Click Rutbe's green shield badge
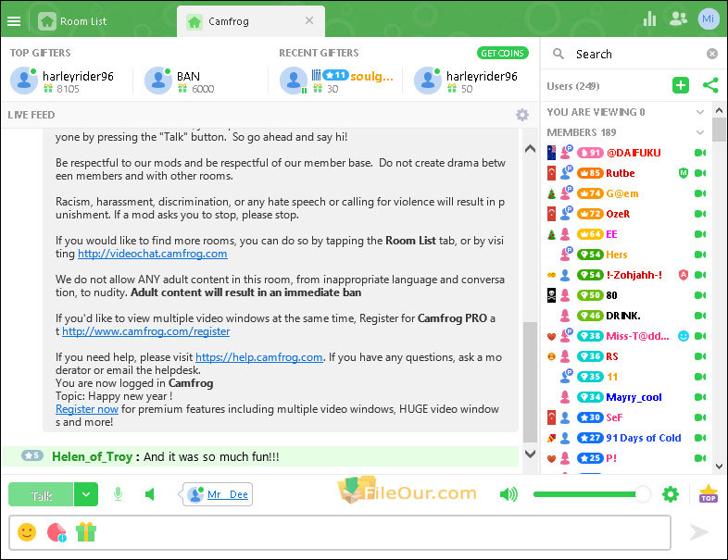The image size is (728, 560). 683,173
